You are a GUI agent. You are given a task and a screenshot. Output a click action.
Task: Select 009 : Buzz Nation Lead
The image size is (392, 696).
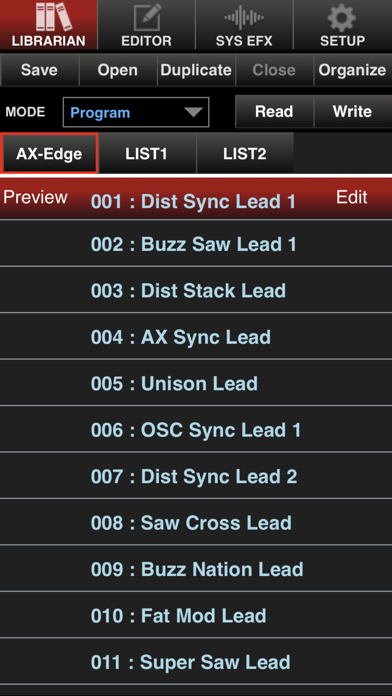(x=196, y=569)
